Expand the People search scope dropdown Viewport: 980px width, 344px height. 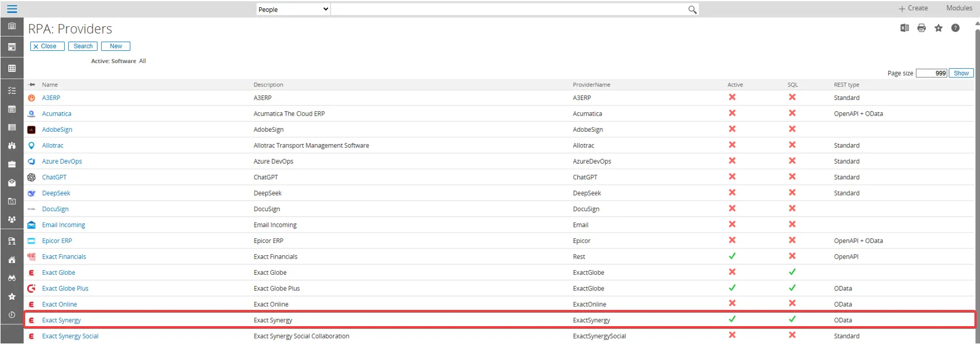(293, 9)
